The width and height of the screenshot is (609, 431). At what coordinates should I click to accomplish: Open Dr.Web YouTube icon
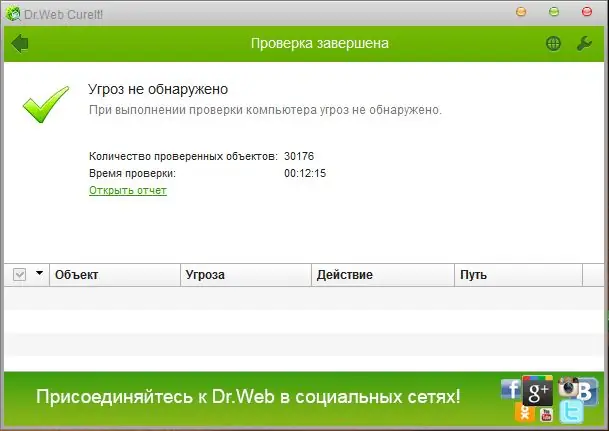coord(546,415)
